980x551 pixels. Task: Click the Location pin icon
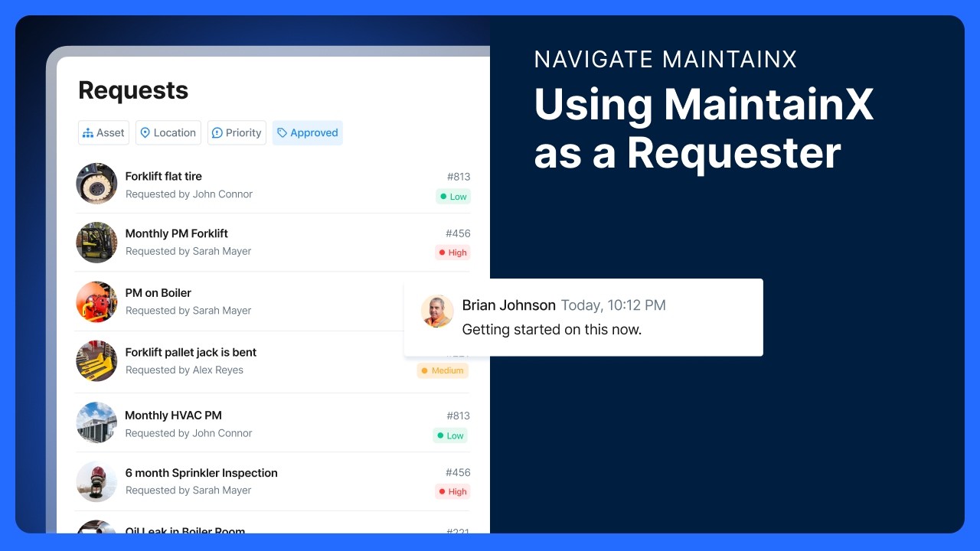click(x=145, y=133)
